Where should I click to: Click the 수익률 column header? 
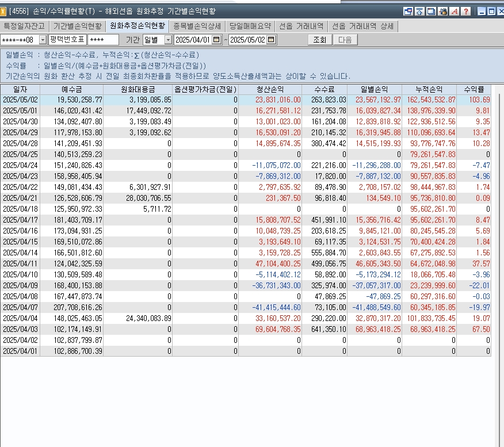point(474,89)
